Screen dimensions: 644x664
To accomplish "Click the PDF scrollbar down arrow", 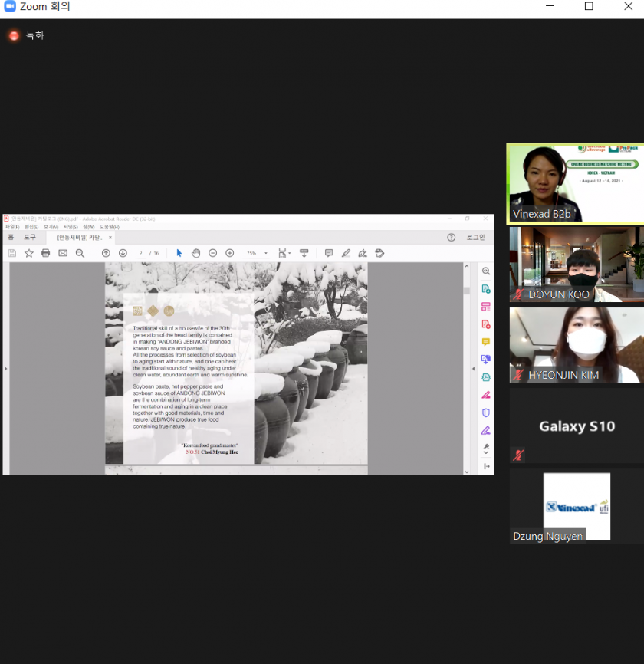I will point(467,472).
